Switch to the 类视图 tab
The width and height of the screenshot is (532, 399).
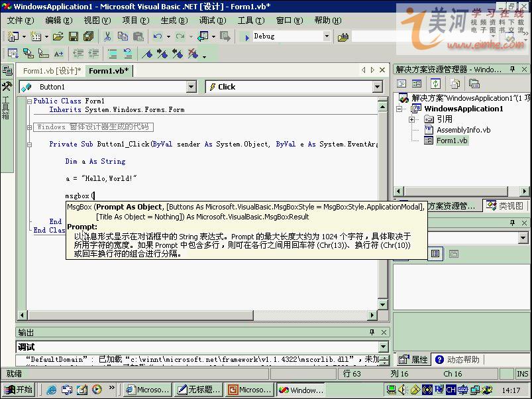point(506,205)
